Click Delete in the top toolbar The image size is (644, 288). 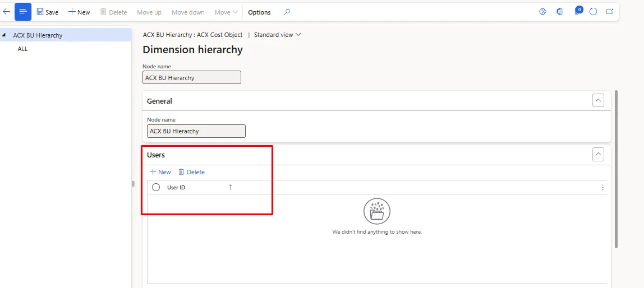coord(114,12)
